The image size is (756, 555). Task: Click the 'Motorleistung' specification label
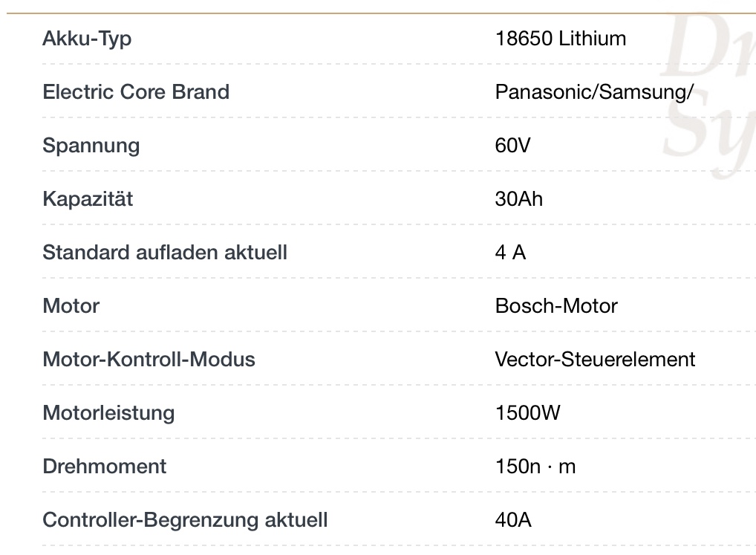108,413
